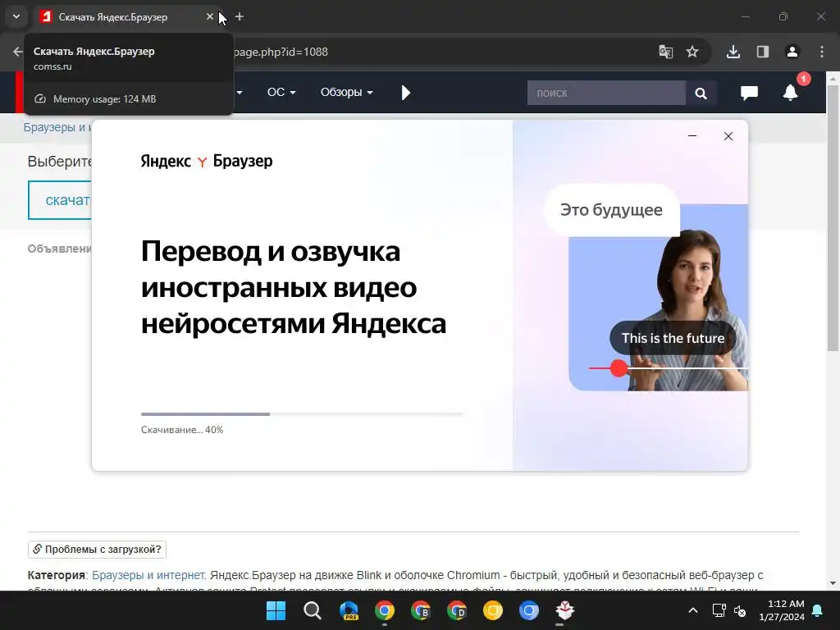This screenshot has width=840, height=630.
Task: Show hidden system tray icons
Action: [692, 610]
